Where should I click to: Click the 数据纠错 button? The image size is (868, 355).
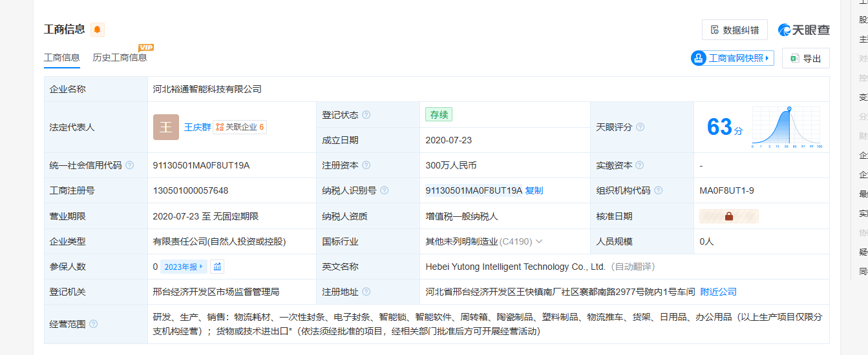[x=735, y=30]
